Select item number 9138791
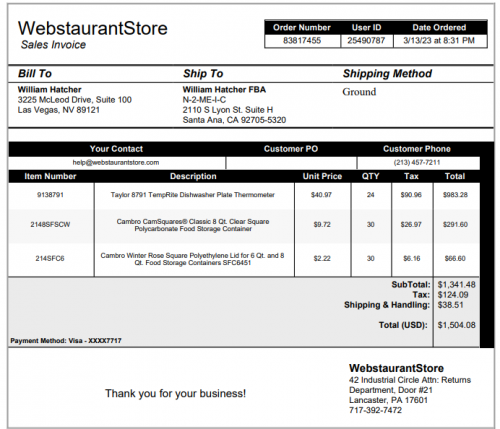 (50, 195)
